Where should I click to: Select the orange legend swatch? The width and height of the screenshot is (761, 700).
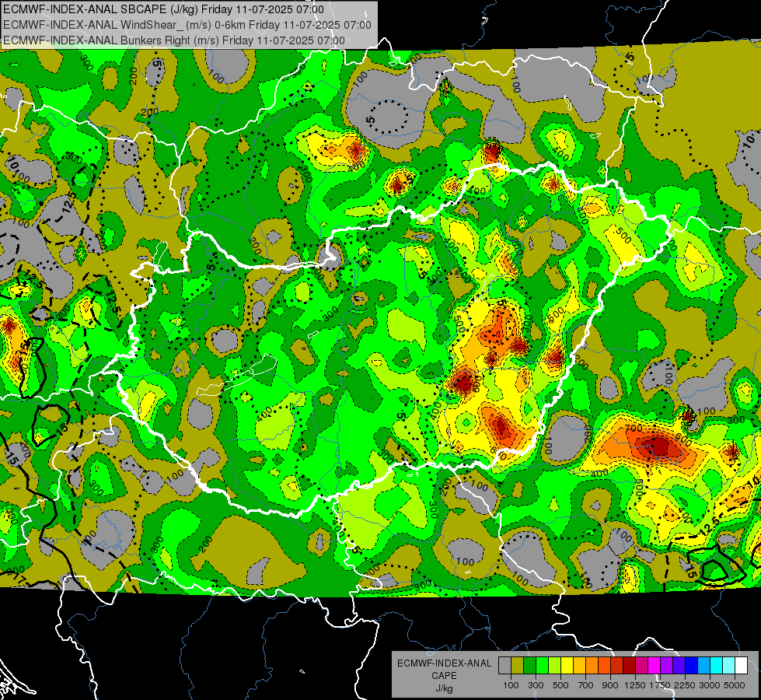(x=592, y=665)
